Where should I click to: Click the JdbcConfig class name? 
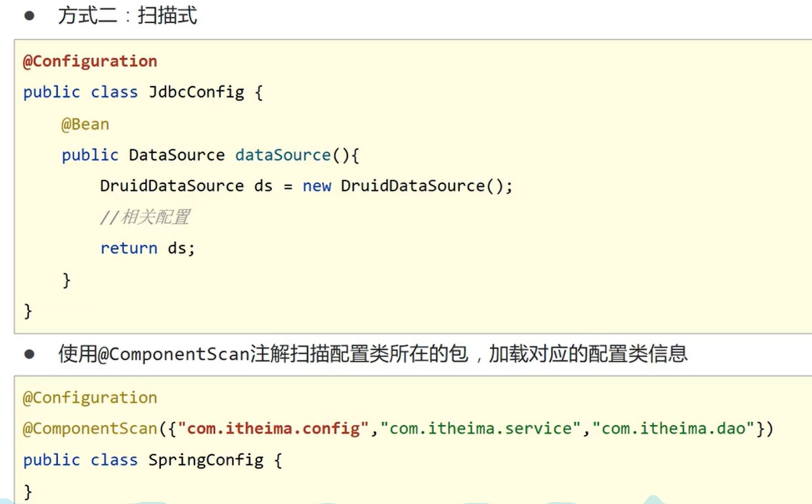click(196, 92)
